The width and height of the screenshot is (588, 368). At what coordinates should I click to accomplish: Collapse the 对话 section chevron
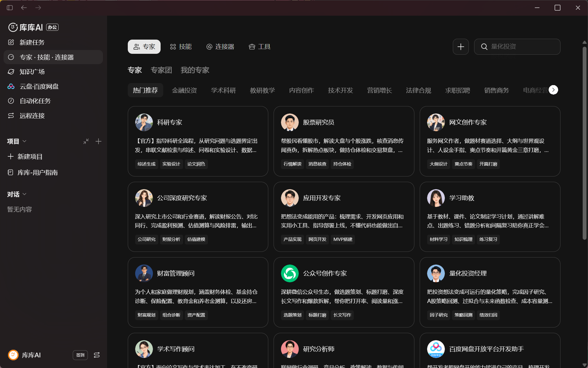25,194
